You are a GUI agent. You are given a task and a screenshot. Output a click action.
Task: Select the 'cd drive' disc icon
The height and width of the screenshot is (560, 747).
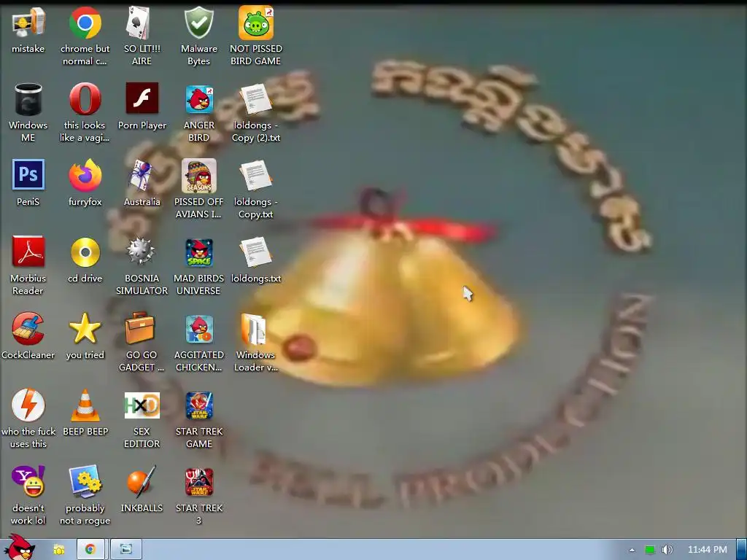click(85, 252)
